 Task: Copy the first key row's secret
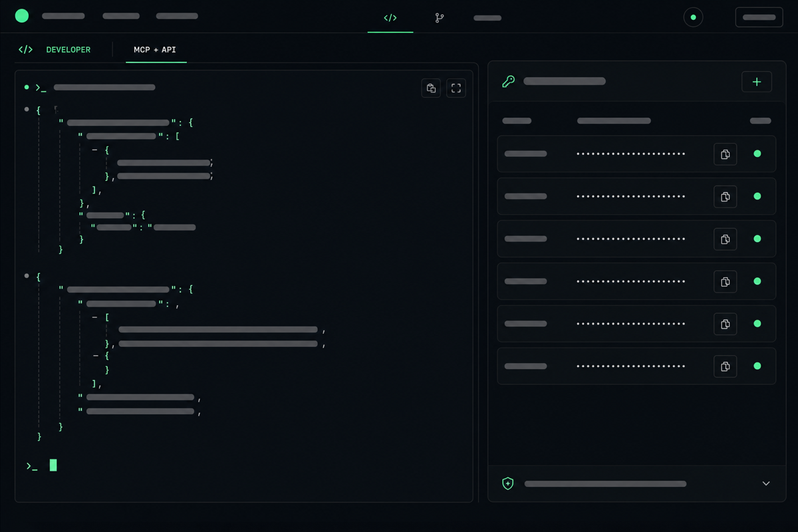pyautogui.click(x=726, y=154)
